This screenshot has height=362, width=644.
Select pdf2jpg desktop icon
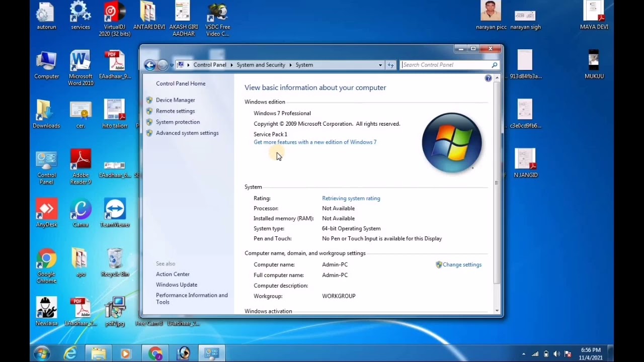click(115, 312)
